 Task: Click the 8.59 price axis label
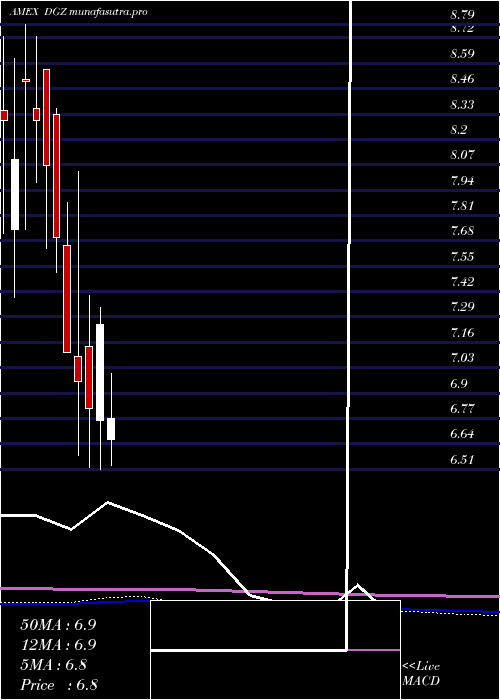pyautogui.click(x=462, y=54)
